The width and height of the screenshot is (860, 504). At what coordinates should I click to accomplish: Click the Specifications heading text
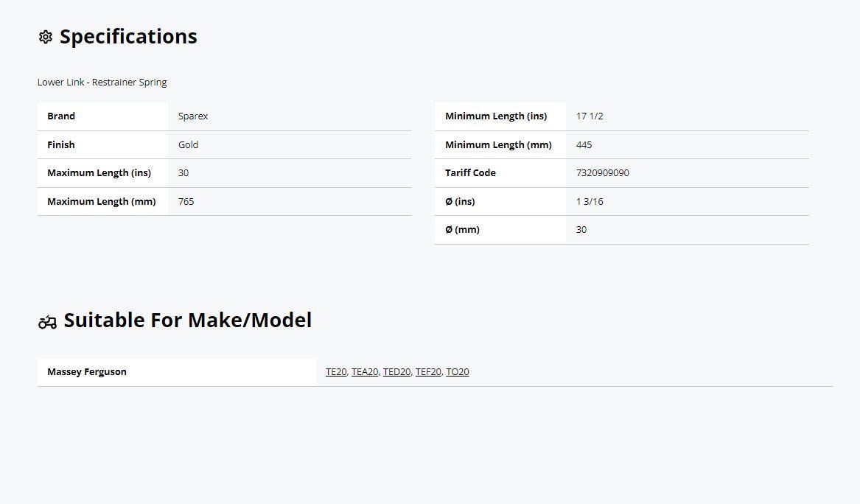coord(128,37)
